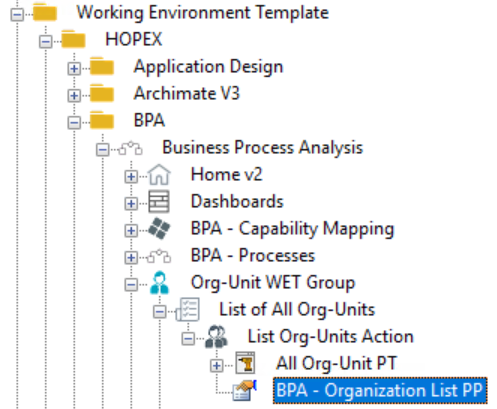Expand the Archimate V3 node
This screenshot has width=497, height=409.
[74, 96]
